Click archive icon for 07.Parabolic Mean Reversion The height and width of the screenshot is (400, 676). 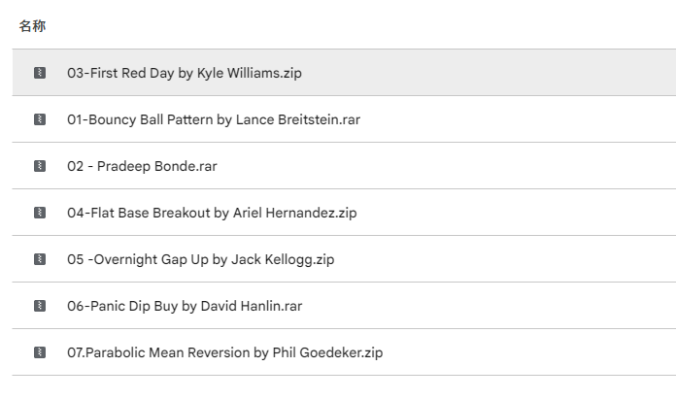(40, 353)
